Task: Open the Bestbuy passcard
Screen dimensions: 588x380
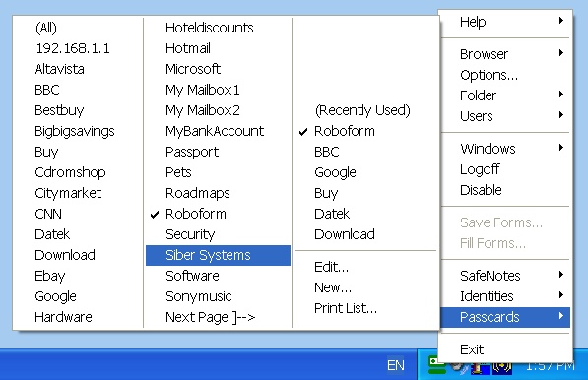Action: pyautogui.click(x=78, y=110)
